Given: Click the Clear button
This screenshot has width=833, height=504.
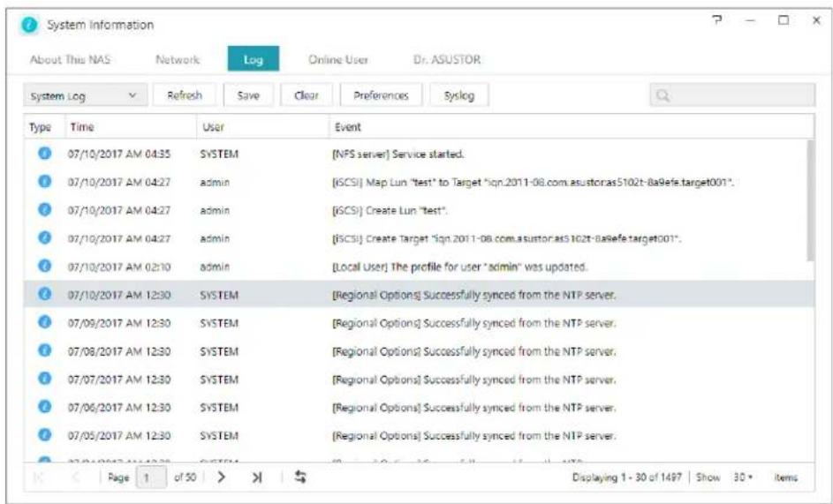Looking at the screenshot, I should click(x=307, y=95).
